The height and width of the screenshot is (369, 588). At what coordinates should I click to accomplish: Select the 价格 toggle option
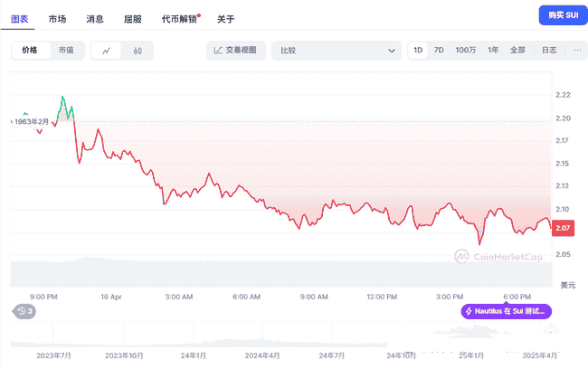coord(30,51)
